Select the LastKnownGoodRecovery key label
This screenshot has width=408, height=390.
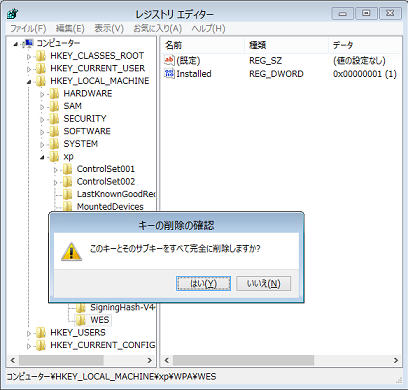(x=116, y=194)
